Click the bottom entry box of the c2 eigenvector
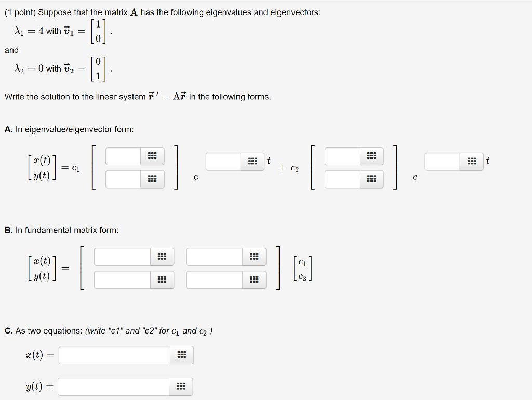This screenshot has width=532, height=400. 340,179
